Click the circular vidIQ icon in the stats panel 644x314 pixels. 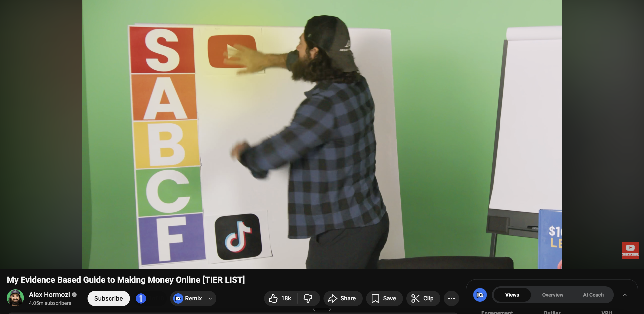click(480, 295)
